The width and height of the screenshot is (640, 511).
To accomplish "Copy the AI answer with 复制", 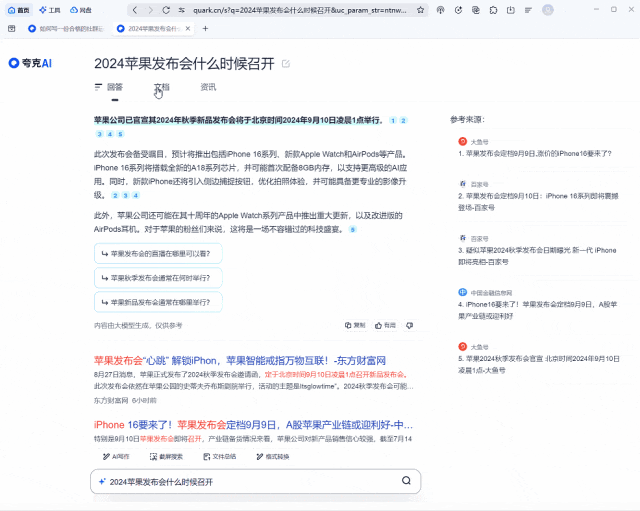I will 355,325.
